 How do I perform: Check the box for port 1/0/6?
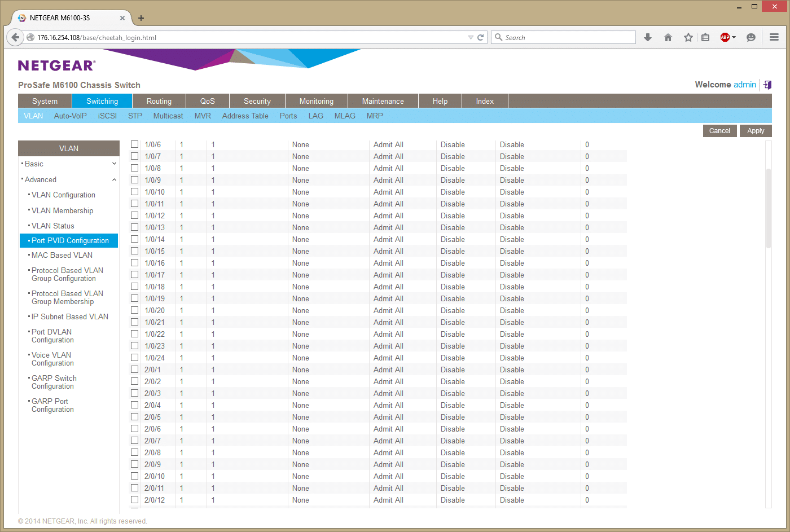(134, 144)
